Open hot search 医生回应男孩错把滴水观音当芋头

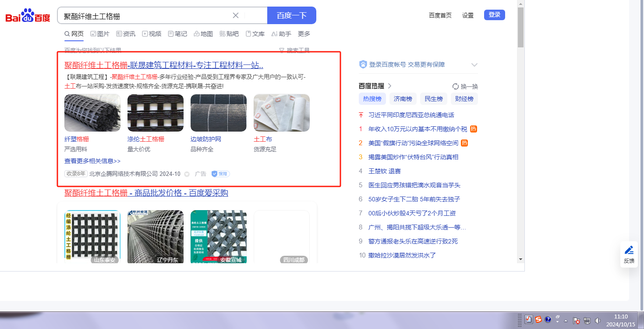414,185
